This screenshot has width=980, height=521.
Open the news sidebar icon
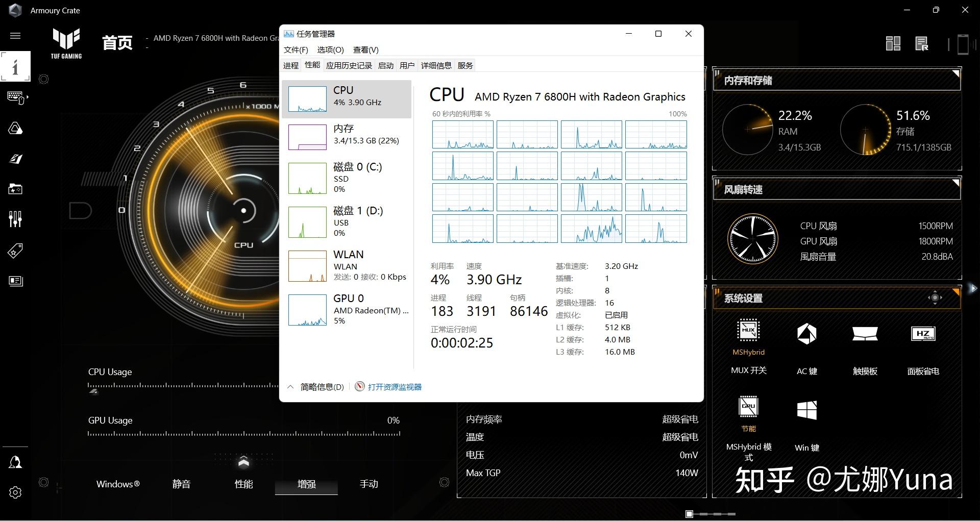pyautogui.click(x=15, y=281)
